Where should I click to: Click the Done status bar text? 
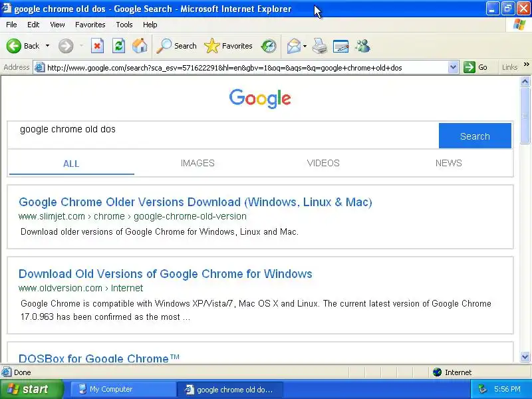click(x=23, y=372)
